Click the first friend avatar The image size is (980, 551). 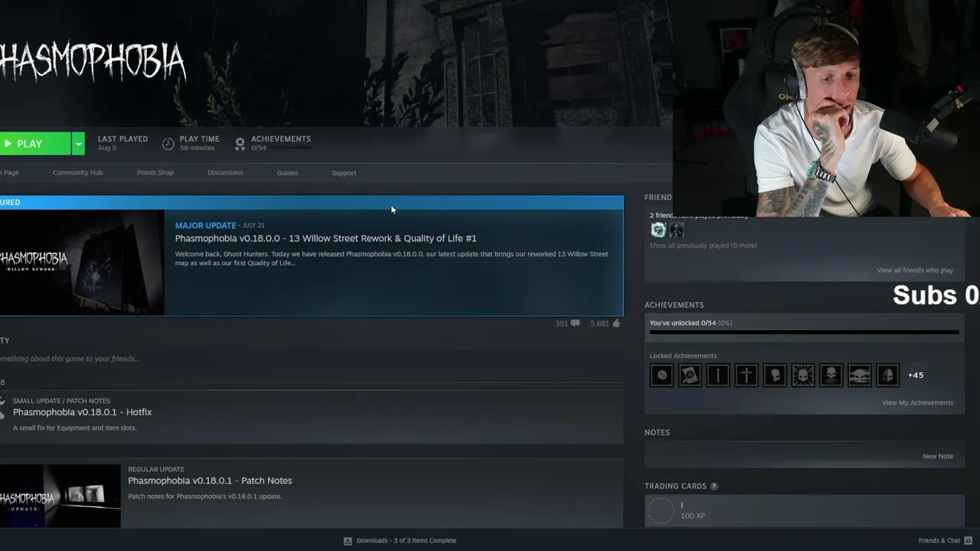point(658,230)
